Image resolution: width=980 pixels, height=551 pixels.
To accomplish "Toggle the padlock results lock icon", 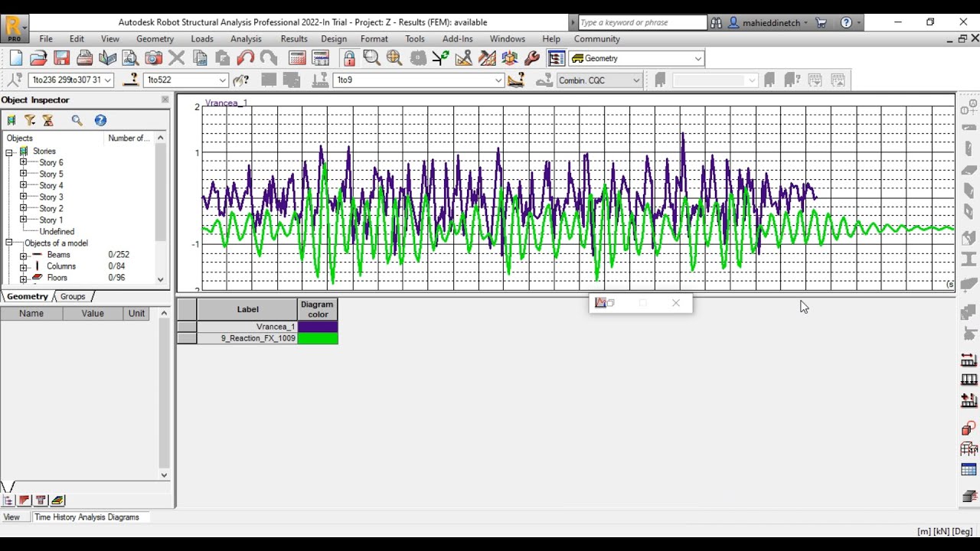I will tap(349, 58).
